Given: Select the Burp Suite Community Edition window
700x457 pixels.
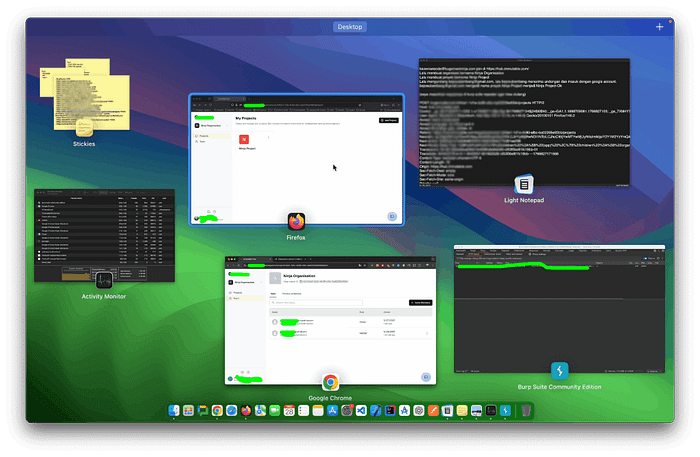Looking at the screenshot, I should [559, 308].
